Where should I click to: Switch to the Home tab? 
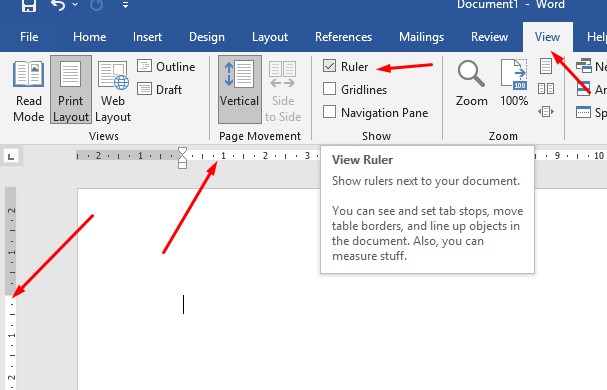(x=89, y=37)
